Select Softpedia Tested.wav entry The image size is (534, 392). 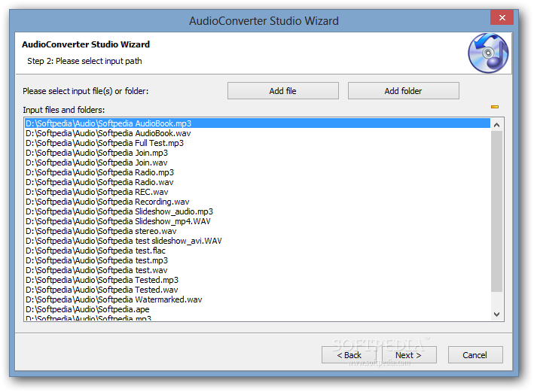pyautogui.click(x=258, y=290)
